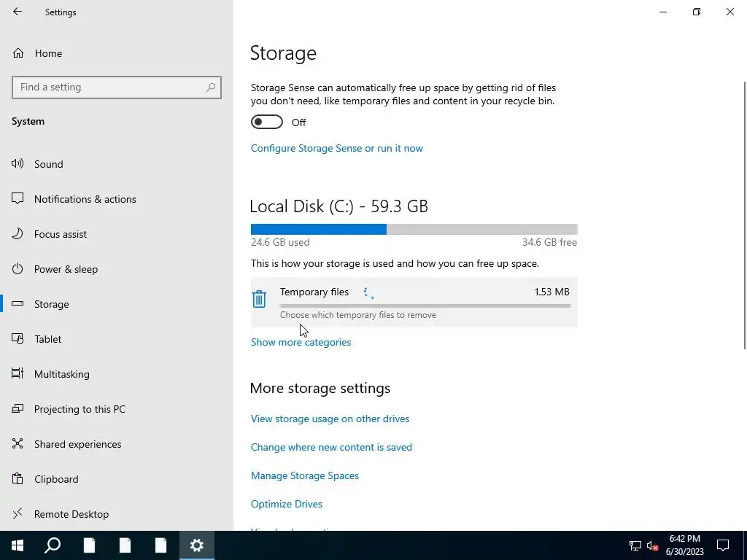The image size is (747, 560).
Task: Click the Local Disk (C:) - 59.3 GB heading
Action: coord(338,206)
